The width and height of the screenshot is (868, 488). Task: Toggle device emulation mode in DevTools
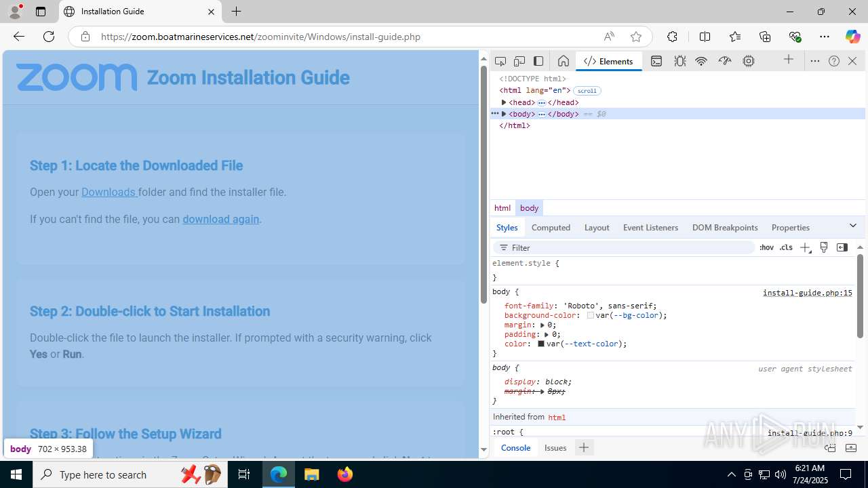519,61
